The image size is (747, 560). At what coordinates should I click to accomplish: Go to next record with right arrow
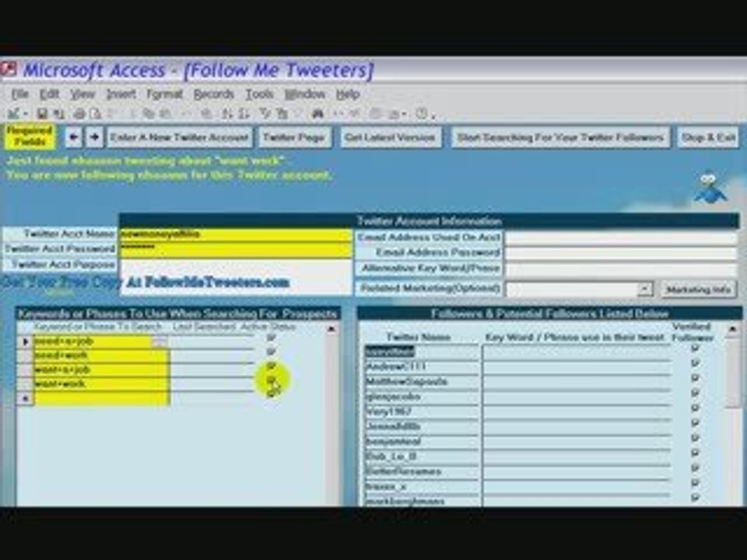[95, 137]
